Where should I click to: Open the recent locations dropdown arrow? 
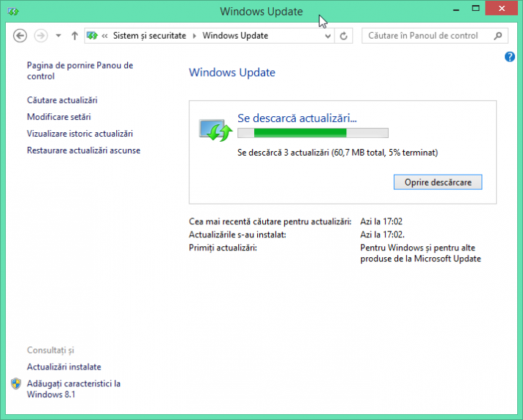pos(58,36)
